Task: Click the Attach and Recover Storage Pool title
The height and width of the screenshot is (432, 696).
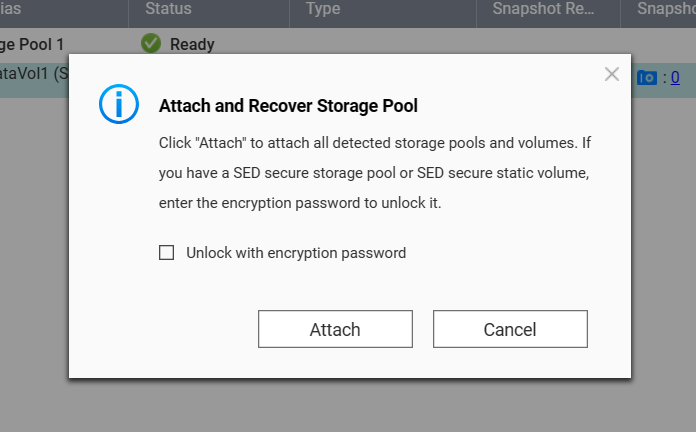Action: (288, 105)
